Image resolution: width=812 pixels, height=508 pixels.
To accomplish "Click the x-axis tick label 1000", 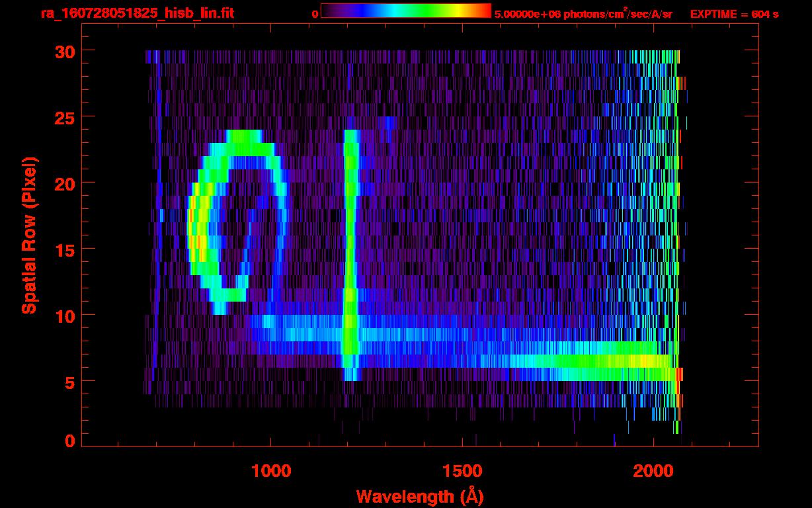I will tap(270, 470).
